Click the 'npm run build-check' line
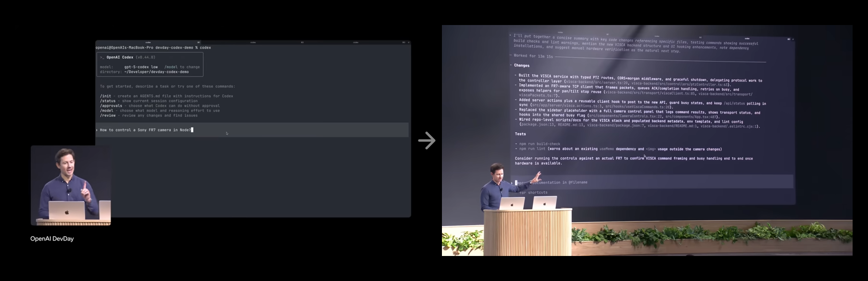The image size is (868, 281). tap(539, 144)
